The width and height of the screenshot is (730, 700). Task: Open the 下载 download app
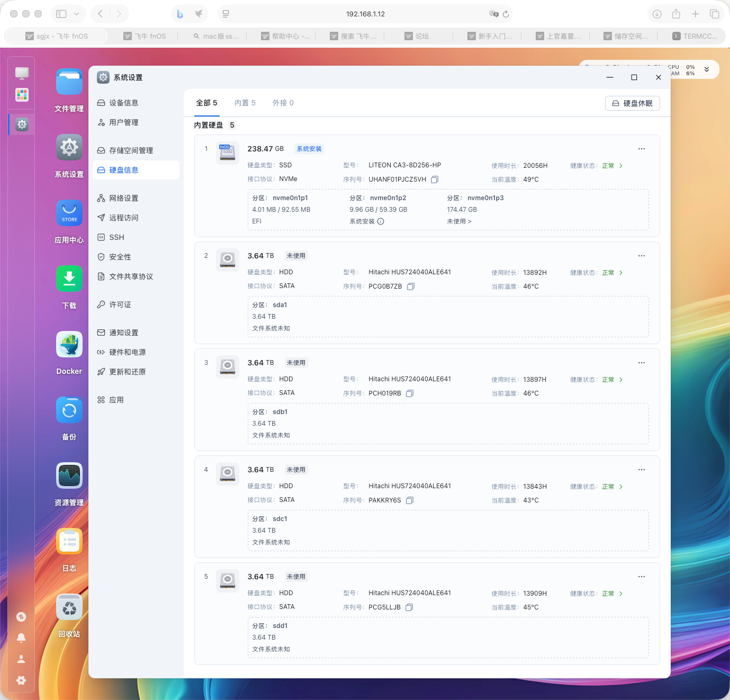point(69,279)
